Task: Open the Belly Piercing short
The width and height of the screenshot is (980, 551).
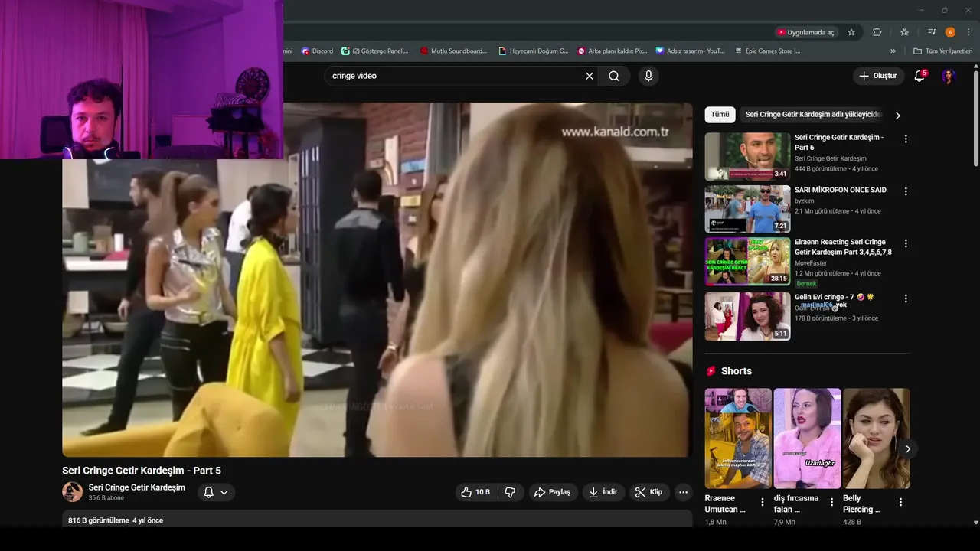Action: coord(877,439)
